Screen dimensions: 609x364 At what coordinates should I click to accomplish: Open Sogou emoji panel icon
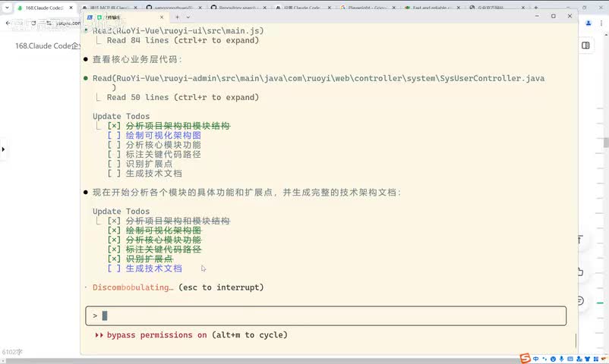click(553, 359)
